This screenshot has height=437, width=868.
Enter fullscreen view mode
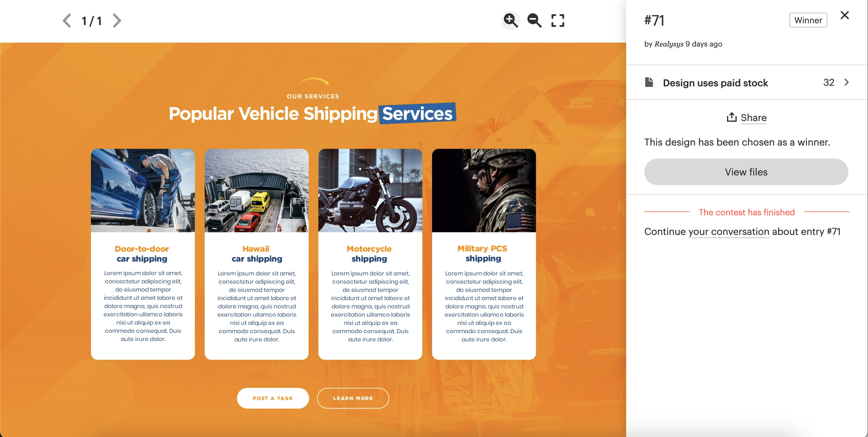point(558,21)
